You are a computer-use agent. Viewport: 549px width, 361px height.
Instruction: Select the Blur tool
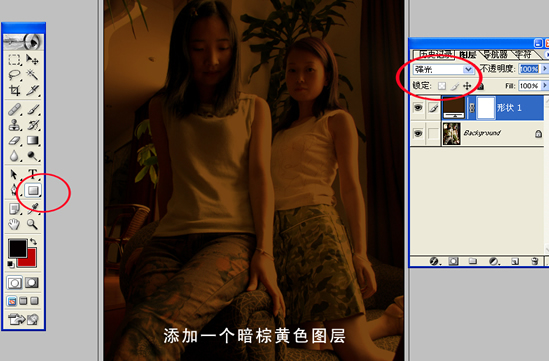[x=14, y=156]
